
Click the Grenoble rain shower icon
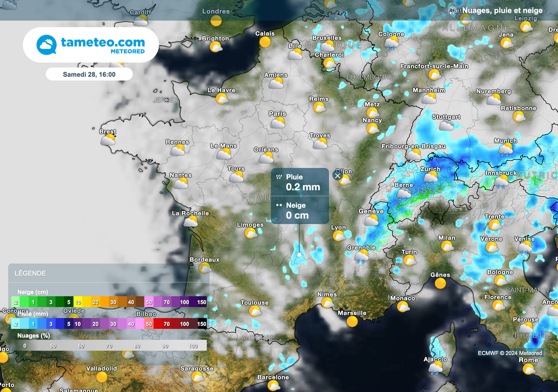pos(361,256)
